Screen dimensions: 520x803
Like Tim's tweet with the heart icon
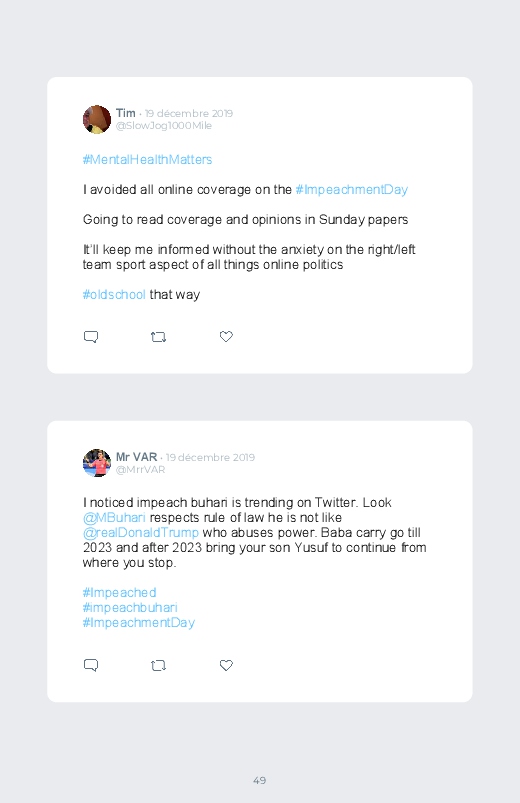(226, 336)
